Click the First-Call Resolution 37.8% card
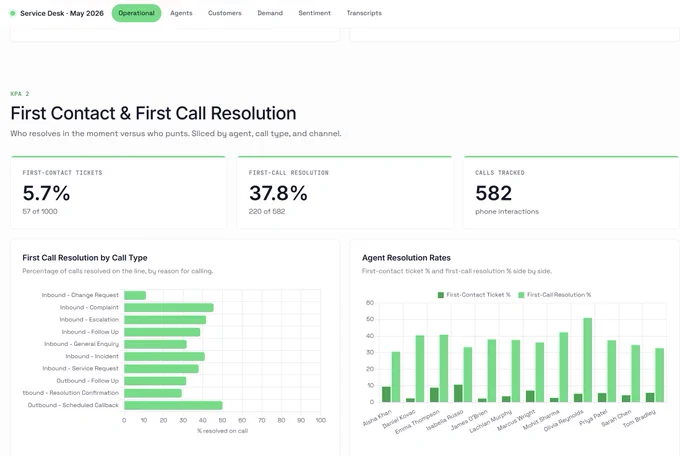Screen dimensions: 680x456 click(x=345, y=192)
